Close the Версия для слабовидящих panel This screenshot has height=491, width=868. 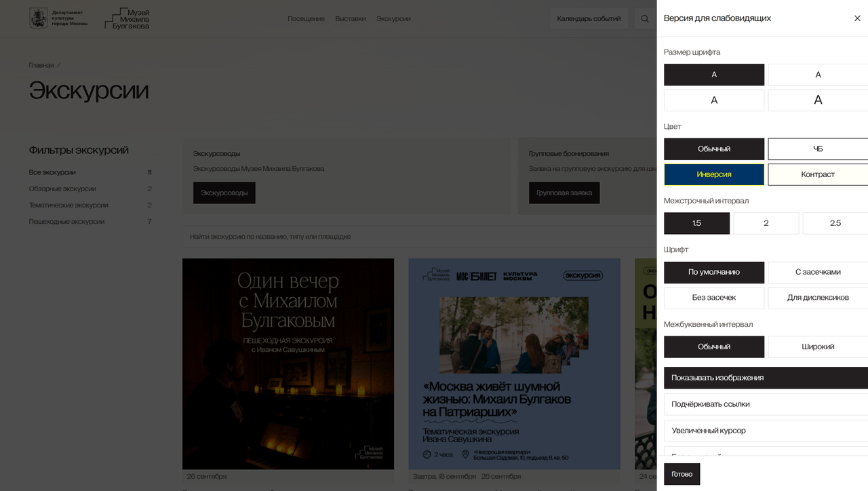pos(857,18)
